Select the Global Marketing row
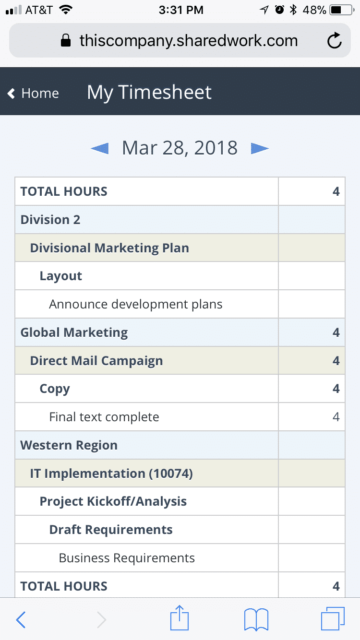The width and height of the screenshot is (360, 640). (180, 332)
